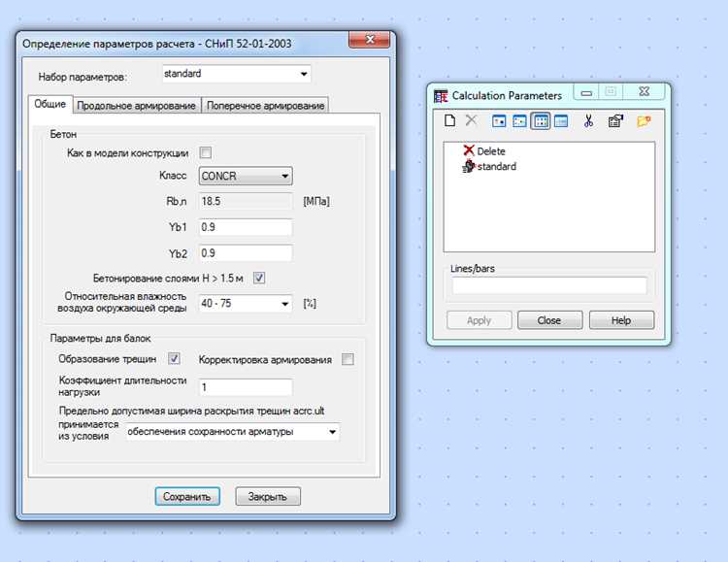
Task: Click the Calculation Parameters title bar icon
Action: [441, 96]
